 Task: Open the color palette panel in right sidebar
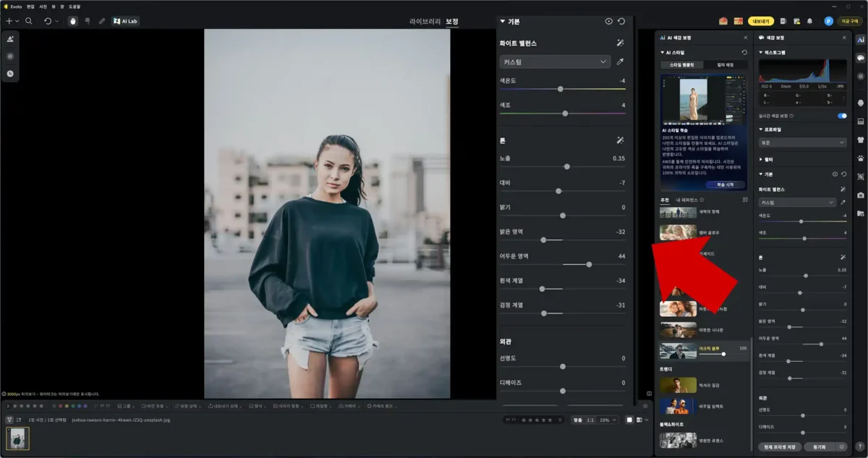coord(860,57)
